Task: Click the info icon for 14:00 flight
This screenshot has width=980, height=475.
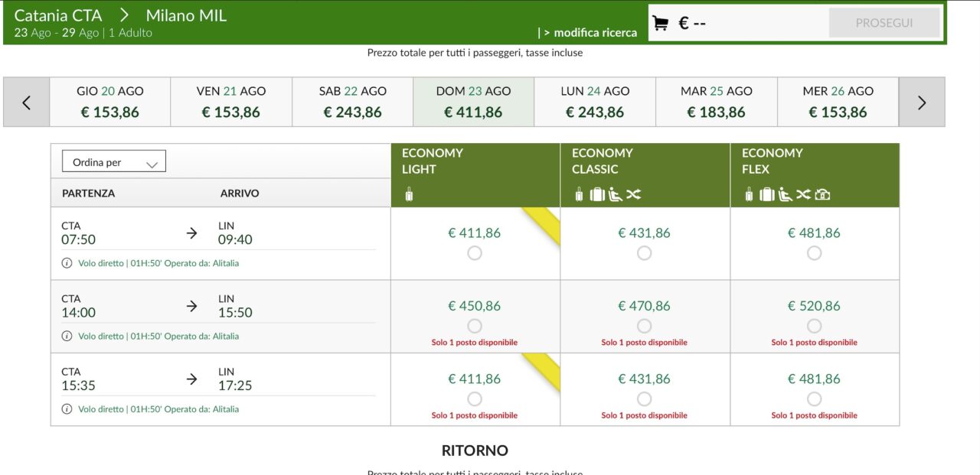Action: (x=67, y=337)
